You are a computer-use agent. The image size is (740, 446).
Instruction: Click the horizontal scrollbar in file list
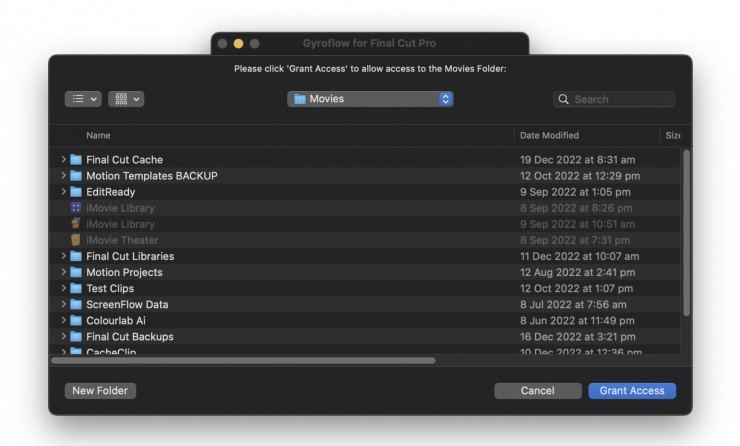coord(244,360)
